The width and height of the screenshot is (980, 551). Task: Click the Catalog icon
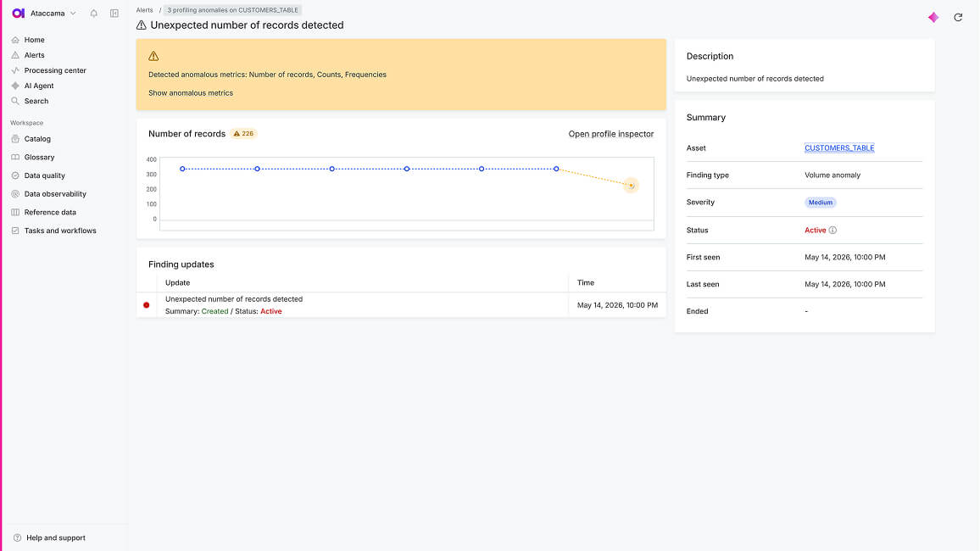pos(15,139)
